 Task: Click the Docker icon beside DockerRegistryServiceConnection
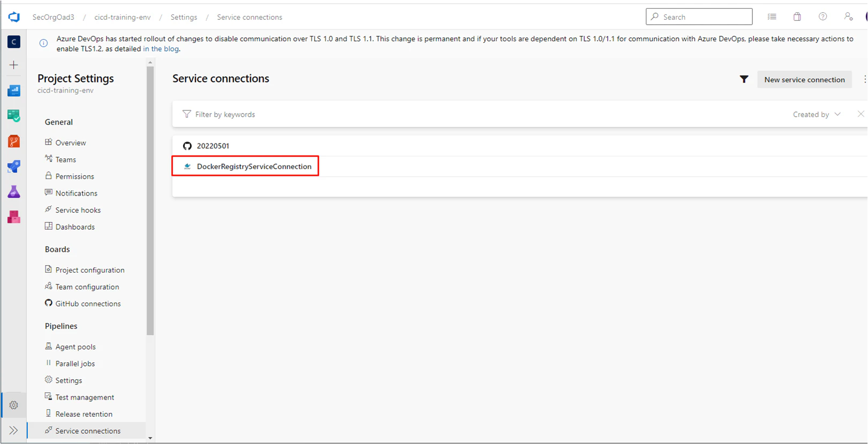click(x=187, y=167)
